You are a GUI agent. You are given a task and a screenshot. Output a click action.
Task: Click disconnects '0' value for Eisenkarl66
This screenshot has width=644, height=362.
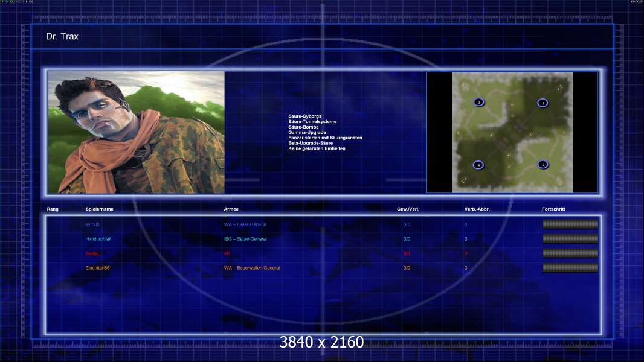point(466,268)
